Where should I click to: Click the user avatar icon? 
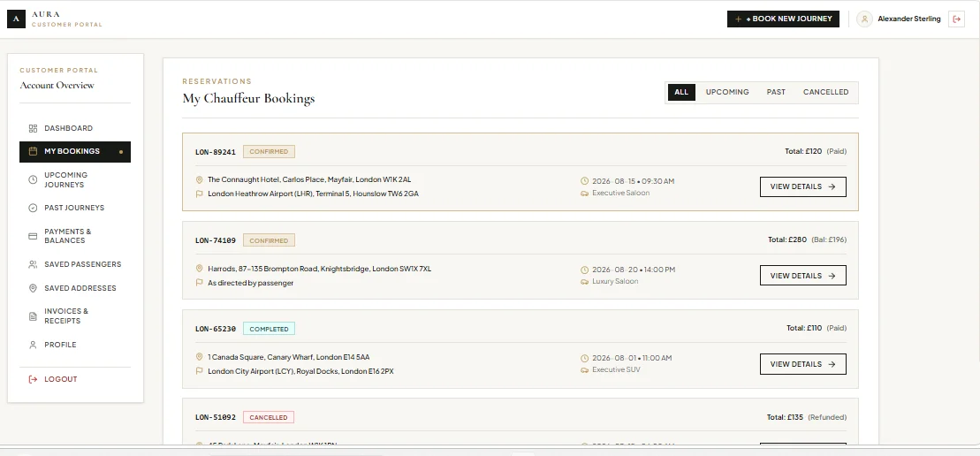point(864,19)
